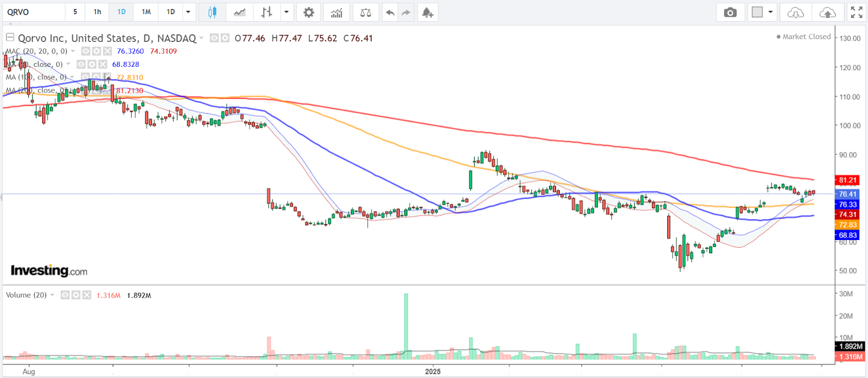
Task: Save chart layout to cloud
Action: pos(828,12)
